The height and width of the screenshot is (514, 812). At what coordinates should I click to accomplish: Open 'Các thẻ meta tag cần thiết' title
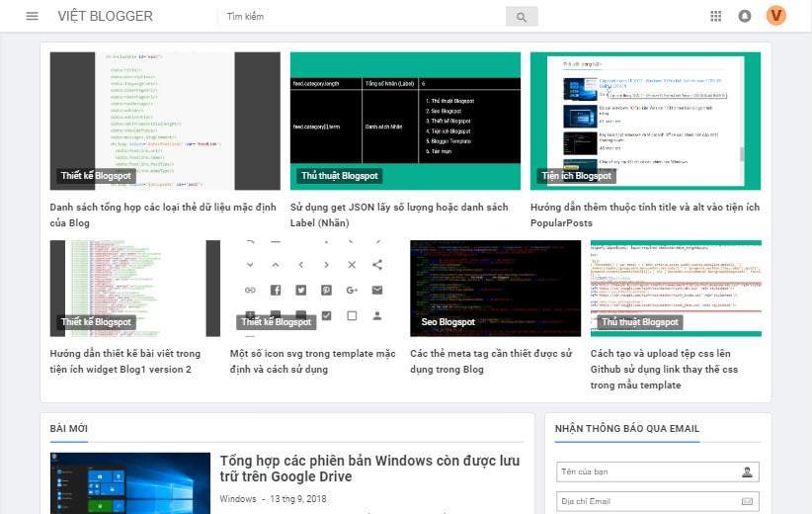coord(491,361)
